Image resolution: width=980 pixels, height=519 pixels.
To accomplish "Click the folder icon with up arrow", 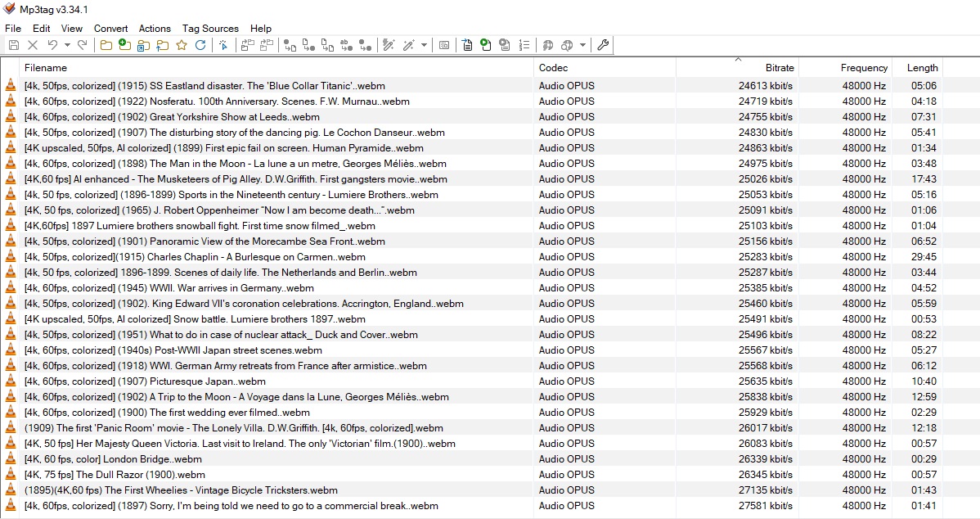I will [163, 45].
